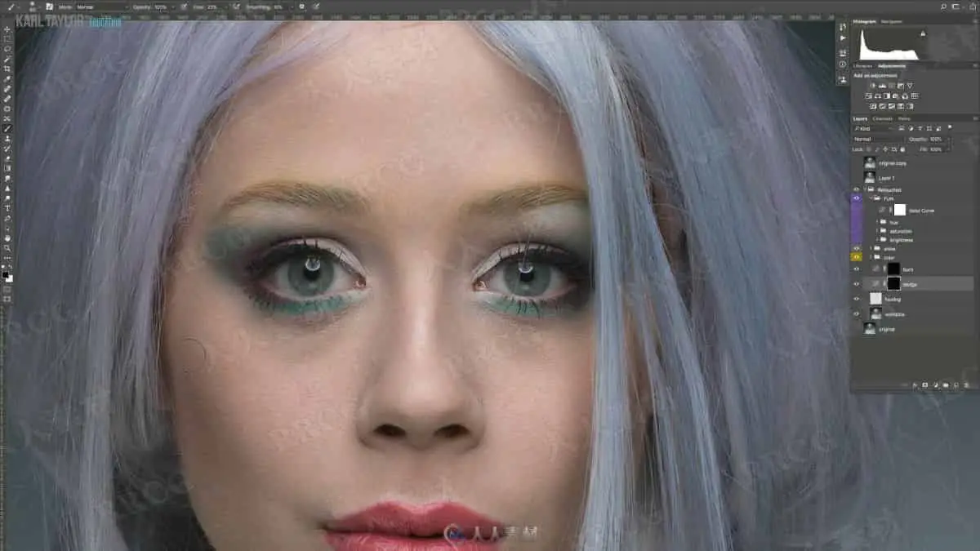980x551 pixels.
Task: Open smoothing options gear
Action: [x=301, y=7]
